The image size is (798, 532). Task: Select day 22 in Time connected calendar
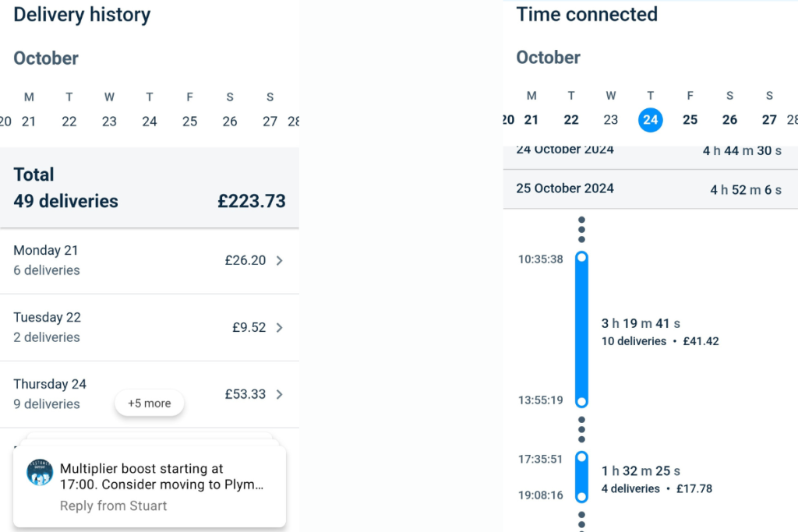571,120
